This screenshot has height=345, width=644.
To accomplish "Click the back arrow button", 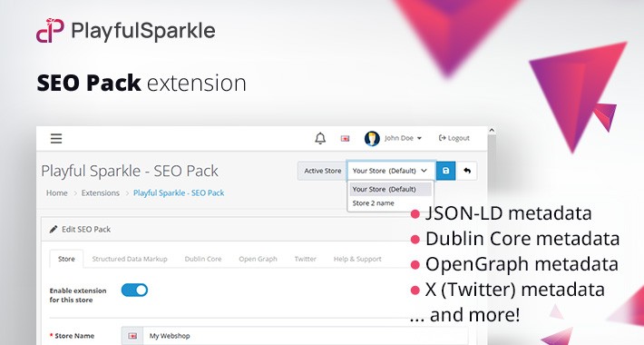I will 467,171.
